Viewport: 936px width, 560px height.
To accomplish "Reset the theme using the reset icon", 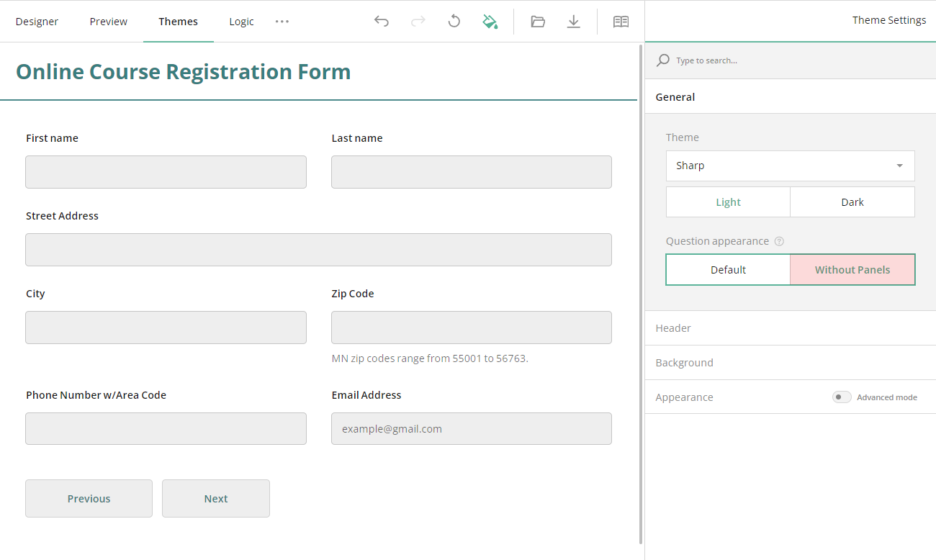I will [x=454, y=21].
